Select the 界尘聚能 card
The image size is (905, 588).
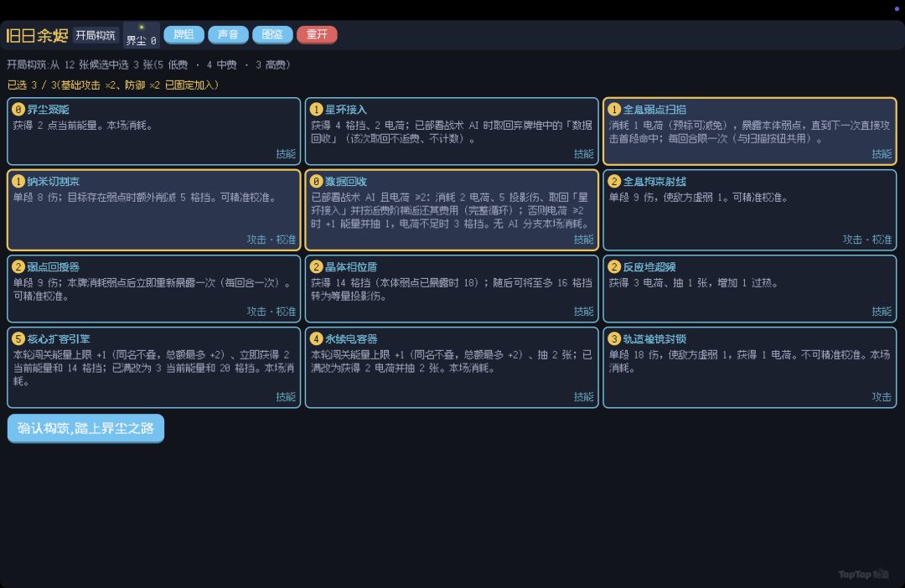coord(154,132)
